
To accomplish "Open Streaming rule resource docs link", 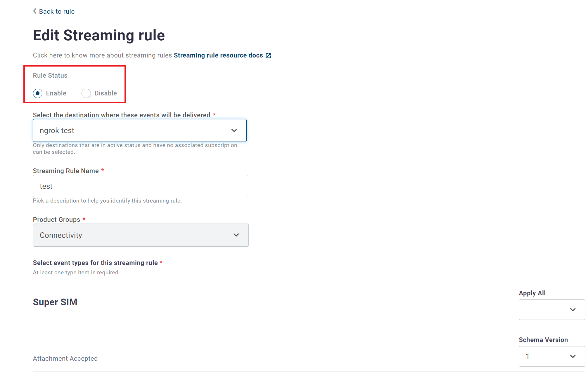I will pos(218,55).
